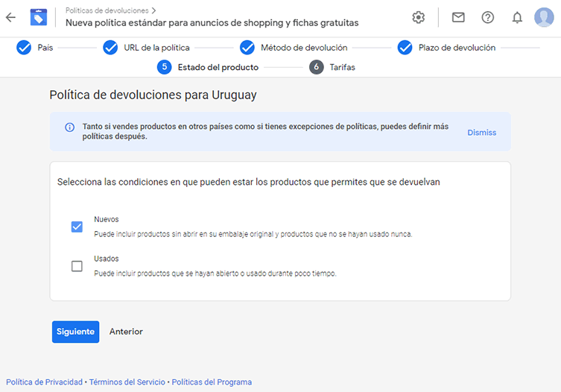The width and height of the screenshot is (561, 392).
Task: Open the Políticas del Programa link
Action: 212,382
